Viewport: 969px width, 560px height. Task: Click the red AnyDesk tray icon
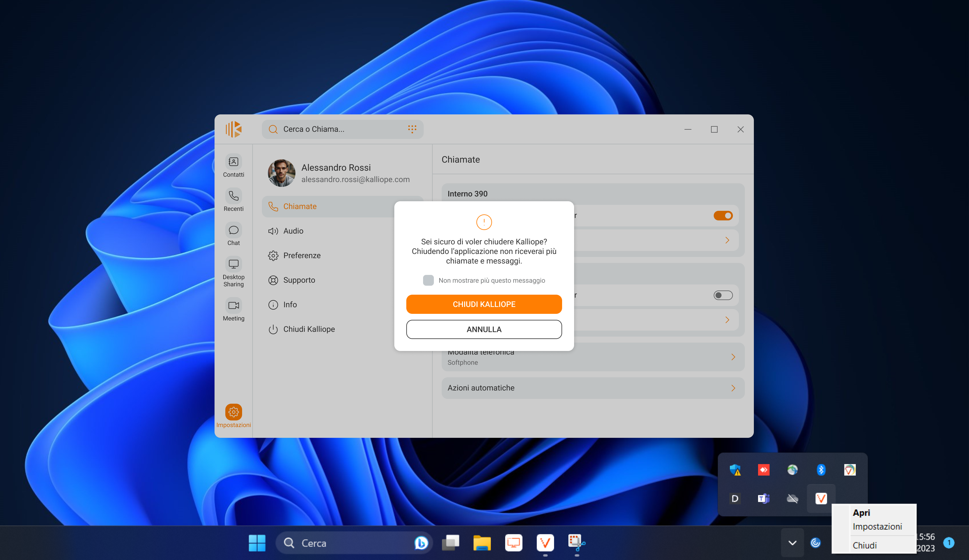764,470
